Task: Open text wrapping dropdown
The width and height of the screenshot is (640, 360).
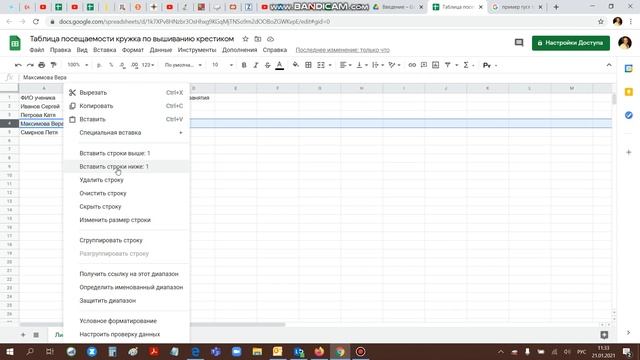Action: pyautogui.click(x=378, y=65)
